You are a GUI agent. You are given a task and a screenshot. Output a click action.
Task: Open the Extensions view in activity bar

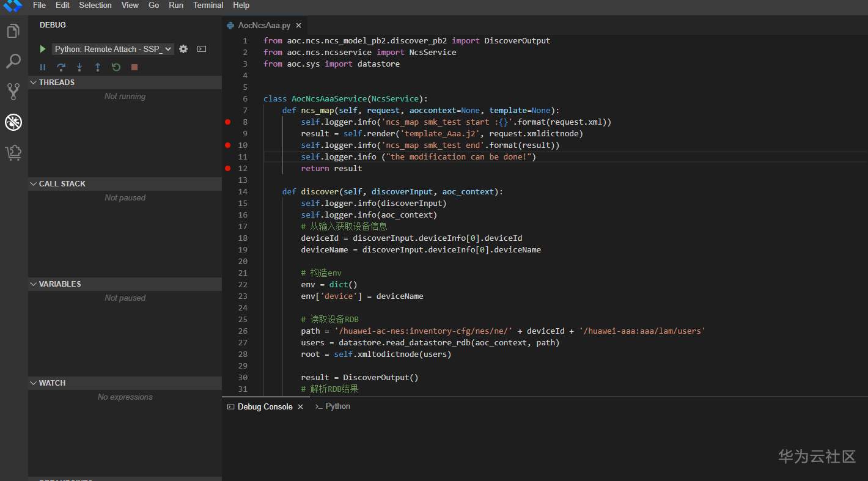pyautogui.click(x=13, y=153)
